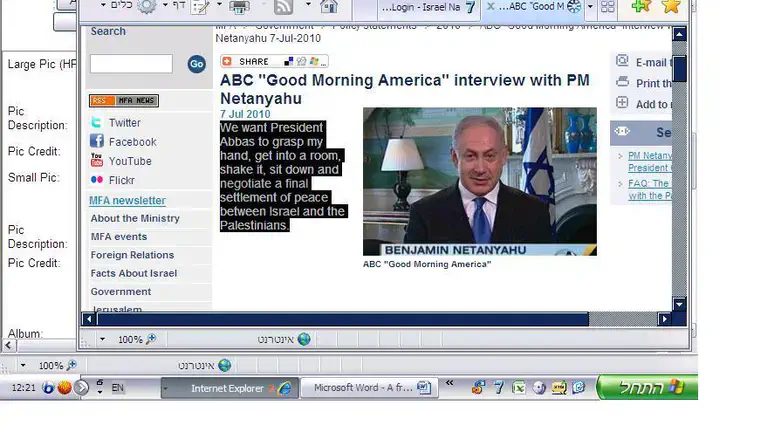Viewport: 781px width, 439px height.
Task: Click the orange plus SHARE icon
Action: (x=227, y=61)
